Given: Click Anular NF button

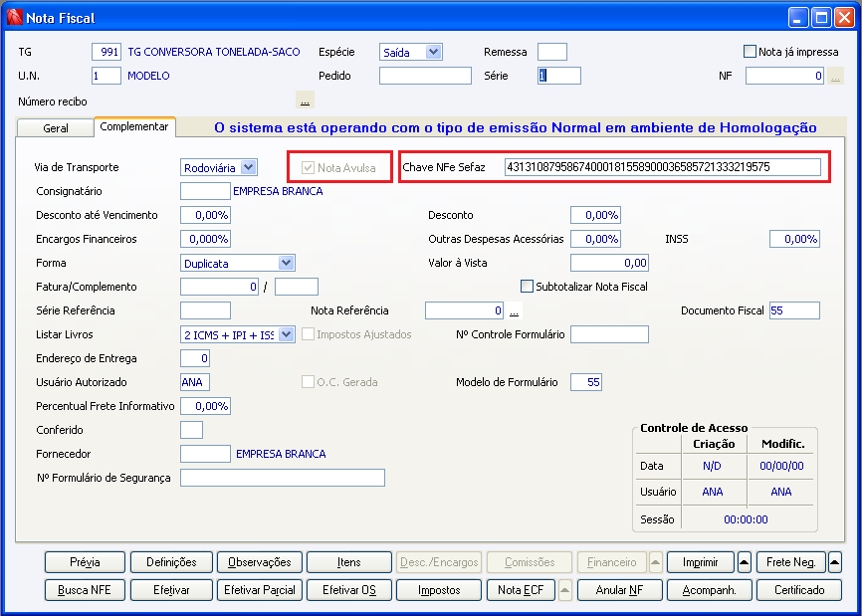Looking at the screenshot, I should 619,590.
